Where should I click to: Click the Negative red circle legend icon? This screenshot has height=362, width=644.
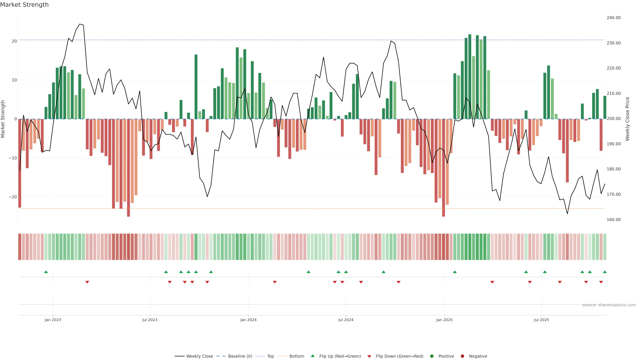(x=462, y=356)
